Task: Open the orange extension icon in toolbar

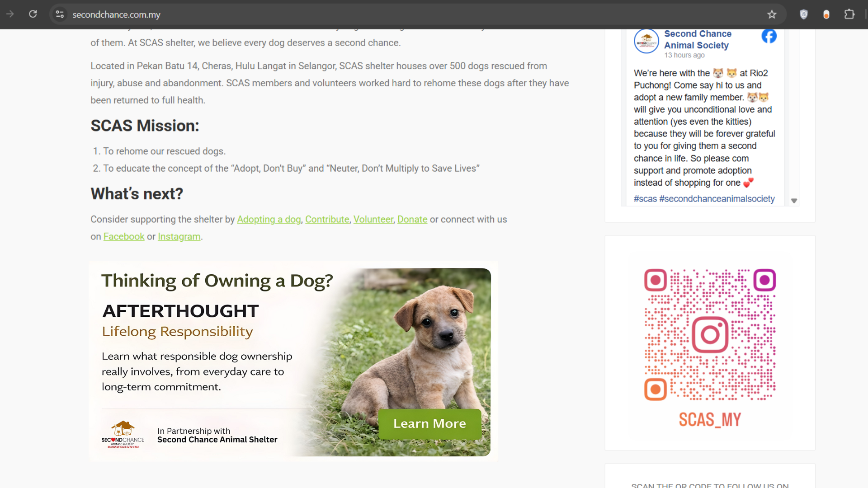Action: click(826, 14)
